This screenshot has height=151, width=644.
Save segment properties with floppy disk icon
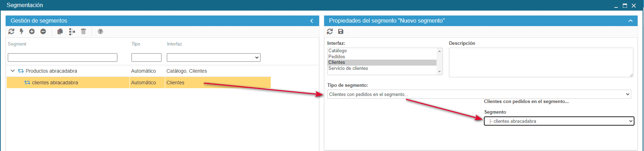pos(341,31)
